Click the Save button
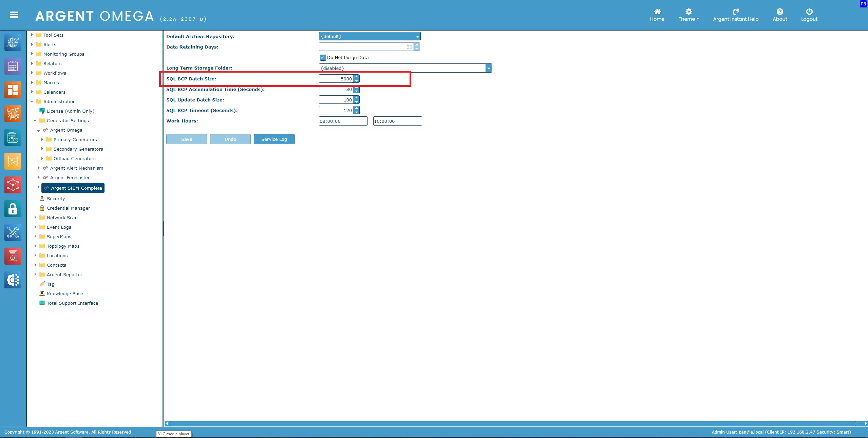The image size is (868, 438). [x=186, y=139]
